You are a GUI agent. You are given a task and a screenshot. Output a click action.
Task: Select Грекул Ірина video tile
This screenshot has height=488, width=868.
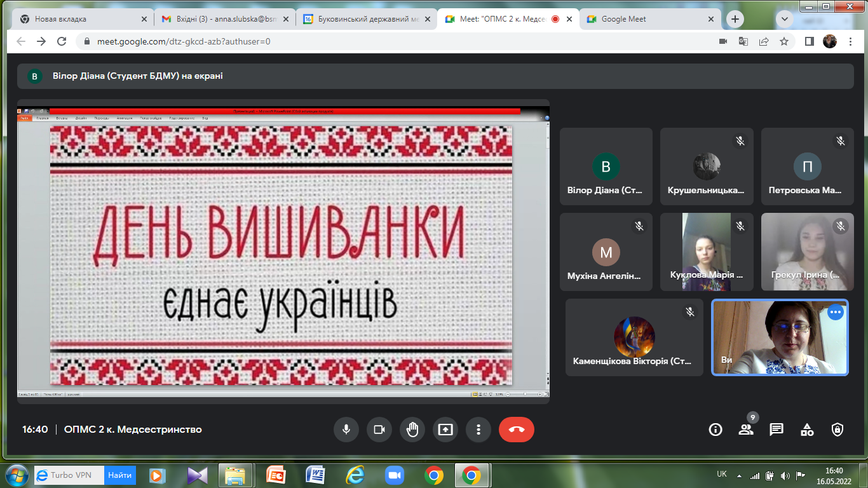pos(808,252)
